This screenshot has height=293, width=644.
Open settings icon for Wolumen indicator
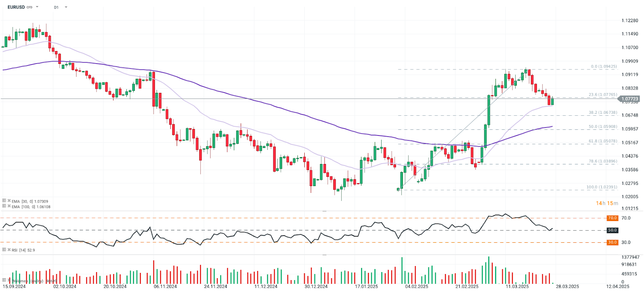(4, 280)
